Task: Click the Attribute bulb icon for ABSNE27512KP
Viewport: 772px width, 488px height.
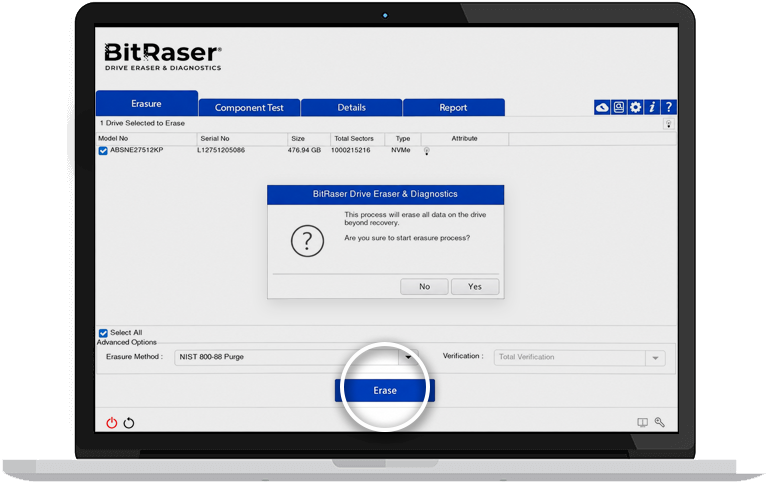Action: [x=426, y=151]
